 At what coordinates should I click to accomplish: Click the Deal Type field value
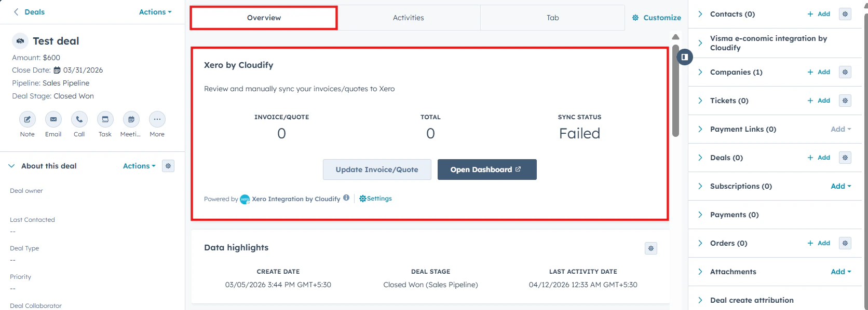point(13,260)
